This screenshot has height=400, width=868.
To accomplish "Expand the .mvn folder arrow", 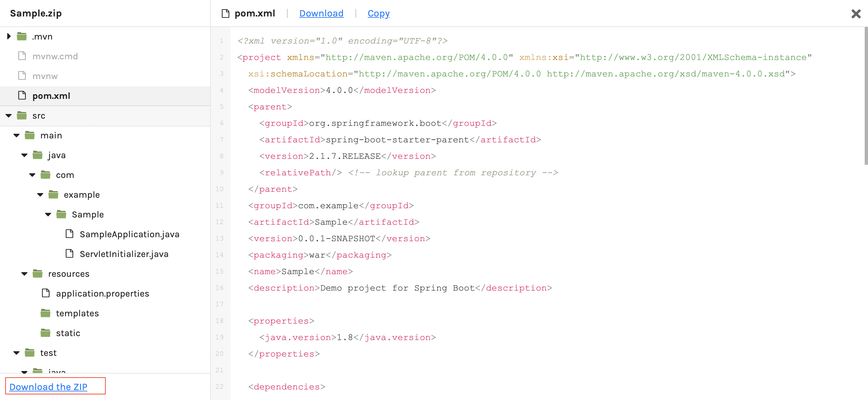I will (9, 36).
